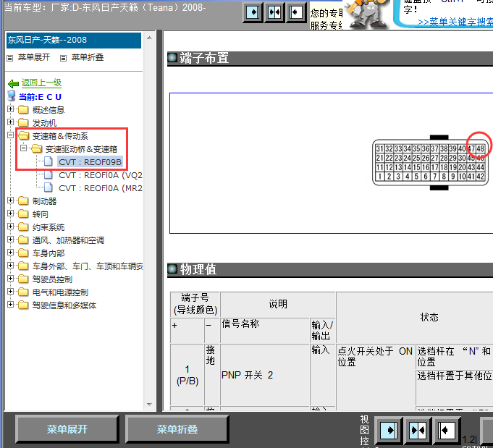This screenshot has width=493, height=448.
Task: Click document icon for CVT : REOF09B
Action: coord(48,161)
